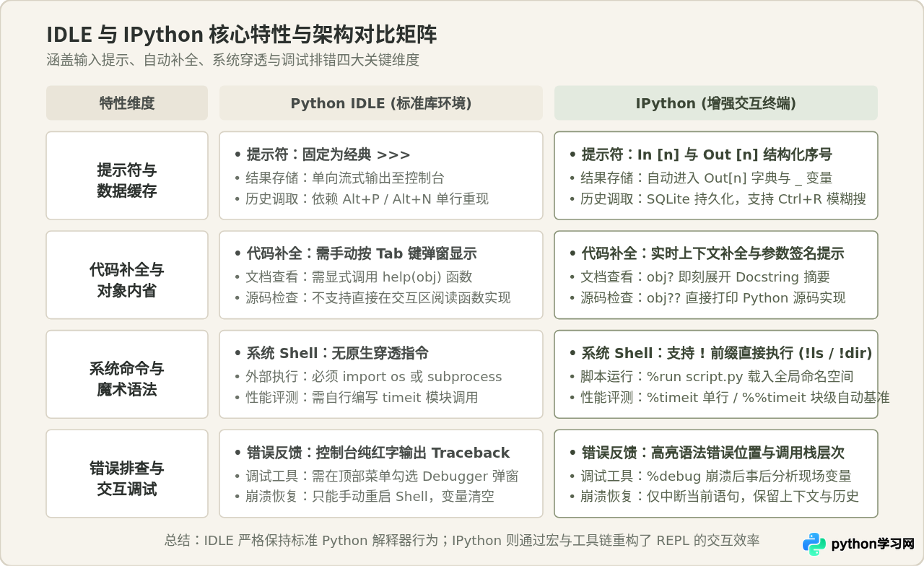Click the Python logo icon
The image size is (924, 566).
pos(814,544)
